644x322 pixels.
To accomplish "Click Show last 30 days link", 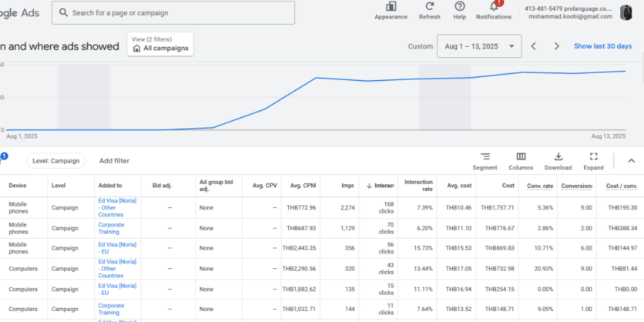I will [x=602, y=46].
